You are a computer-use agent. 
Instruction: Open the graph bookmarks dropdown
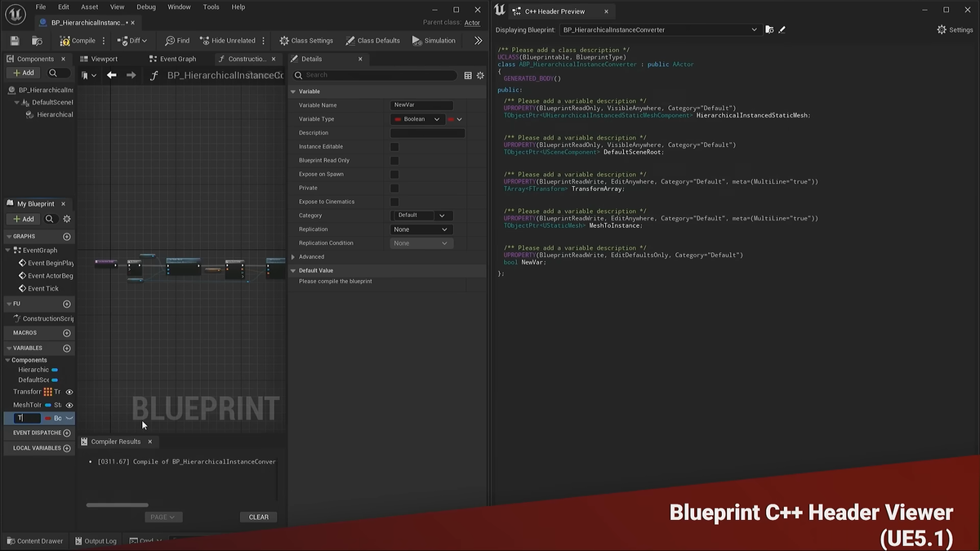[x=90, y=75]
